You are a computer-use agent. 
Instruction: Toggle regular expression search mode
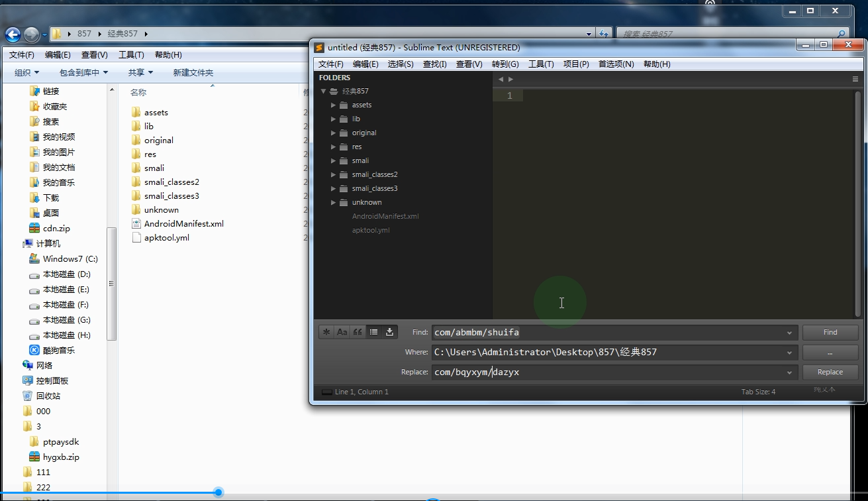coord(326,332)
